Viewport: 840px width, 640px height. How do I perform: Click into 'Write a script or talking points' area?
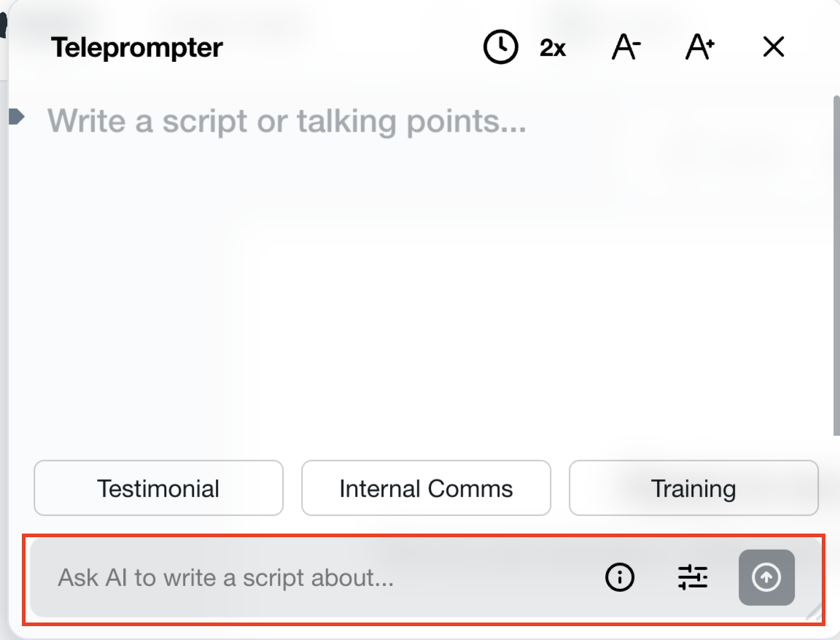(x=287, y=121)
